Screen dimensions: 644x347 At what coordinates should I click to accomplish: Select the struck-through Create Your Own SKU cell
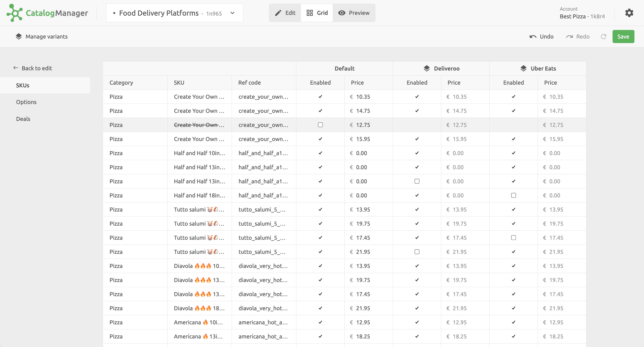click(x=199, y=125)
